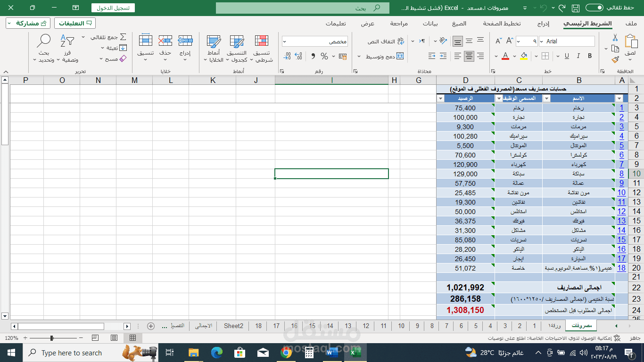Apply the percent style (%) format

pyautogui.click(x=324, y=56)
